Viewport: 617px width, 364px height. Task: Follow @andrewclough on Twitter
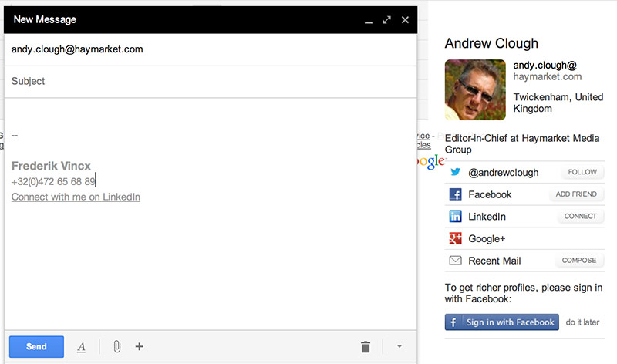coord(582,172)
